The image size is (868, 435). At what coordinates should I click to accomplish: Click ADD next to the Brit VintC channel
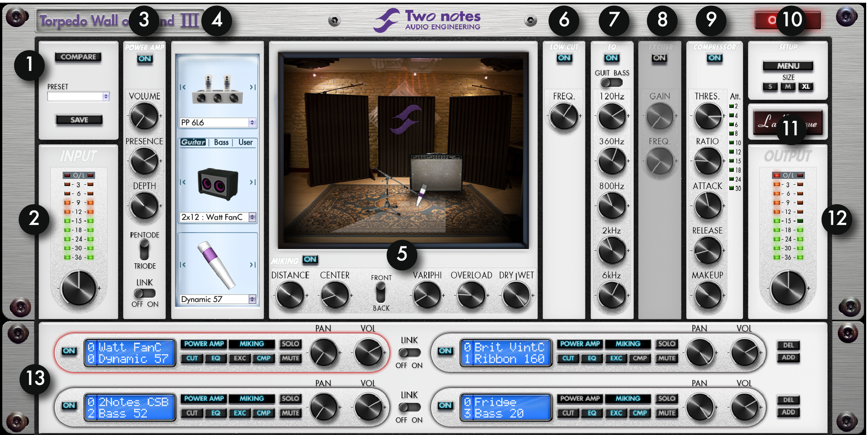788,357
